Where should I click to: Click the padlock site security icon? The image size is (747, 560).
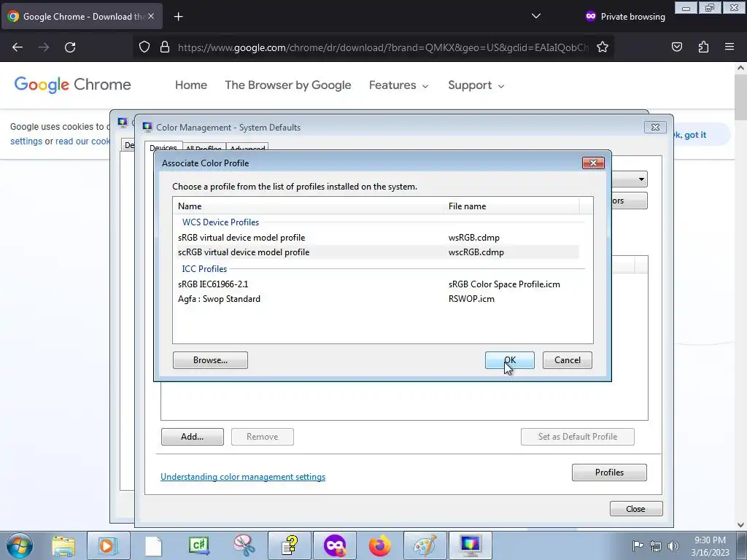pos(165,47)
